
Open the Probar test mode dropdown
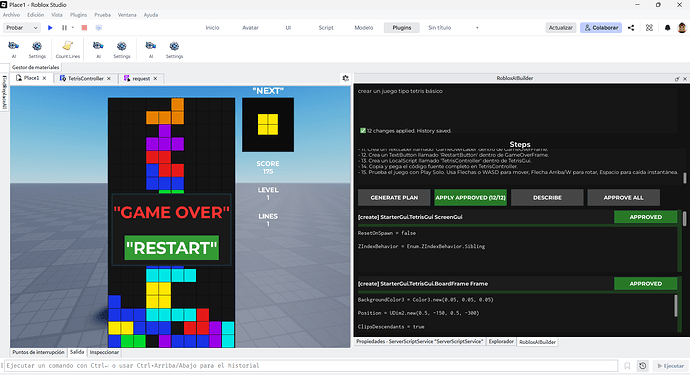(22, 28)
